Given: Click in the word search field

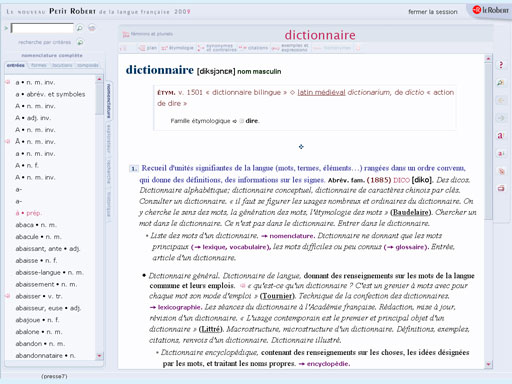Looking at the screenshot, I should [x=42, y=28].
